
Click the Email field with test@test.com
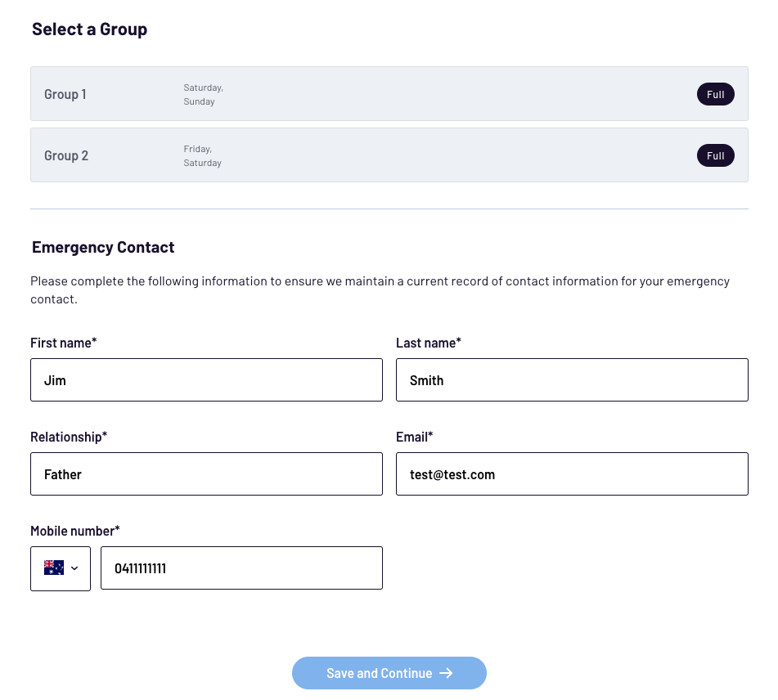click(x=572, y=474)
